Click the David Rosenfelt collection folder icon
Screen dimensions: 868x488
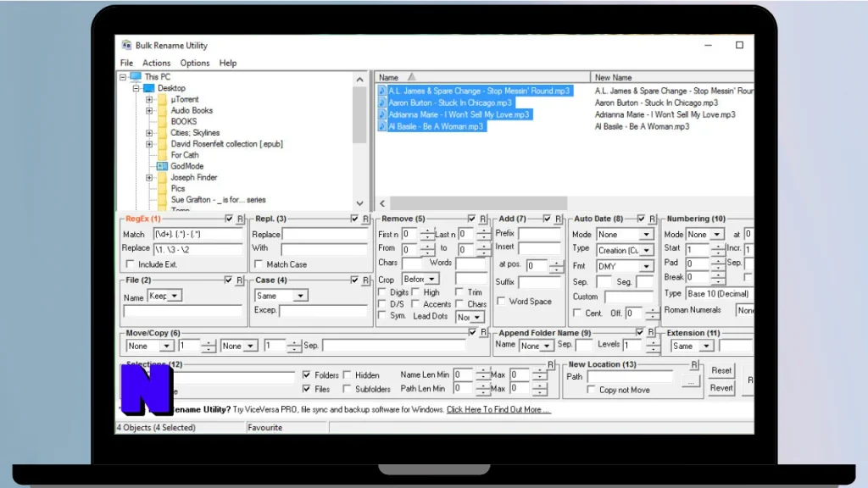tap(162, 144)
